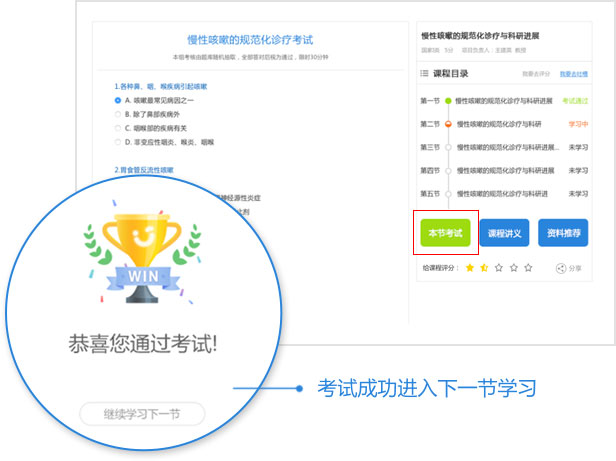Give the course a three-star rating
The height and width of the screenshot is (461, 616).
[x=499, y=268]
